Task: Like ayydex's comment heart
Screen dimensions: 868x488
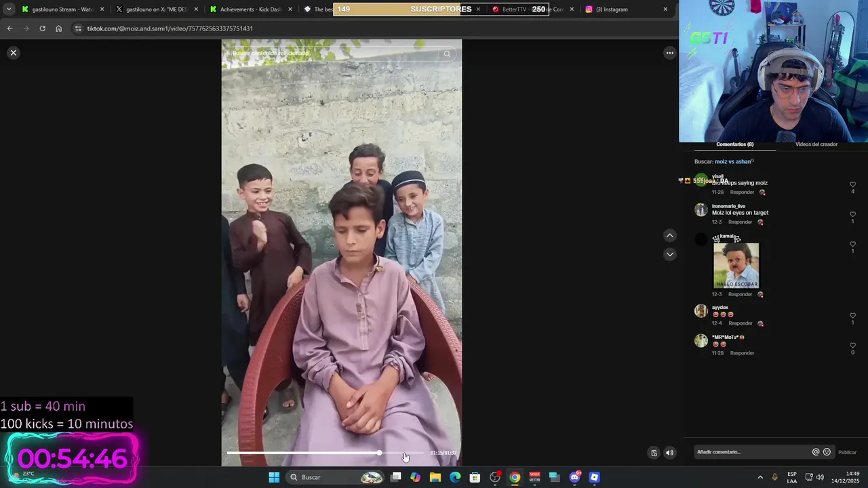Action: tap(852, 316)
